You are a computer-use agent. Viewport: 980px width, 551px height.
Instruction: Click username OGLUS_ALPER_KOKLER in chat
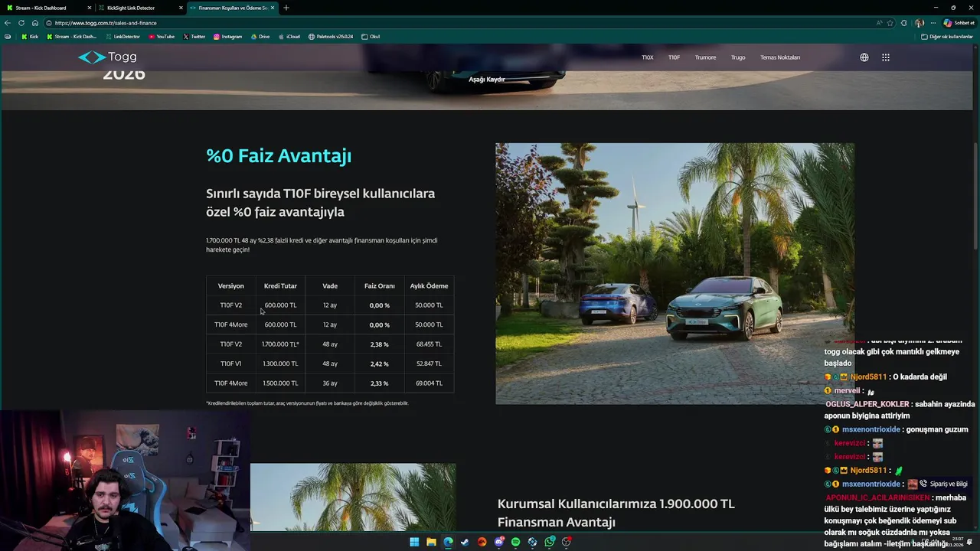(x=867, y=404)
